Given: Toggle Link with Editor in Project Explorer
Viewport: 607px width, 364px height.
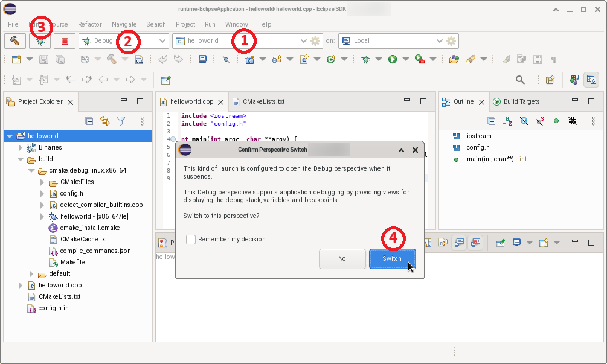Looking at the screenshot, I should [x=105, y=121].
